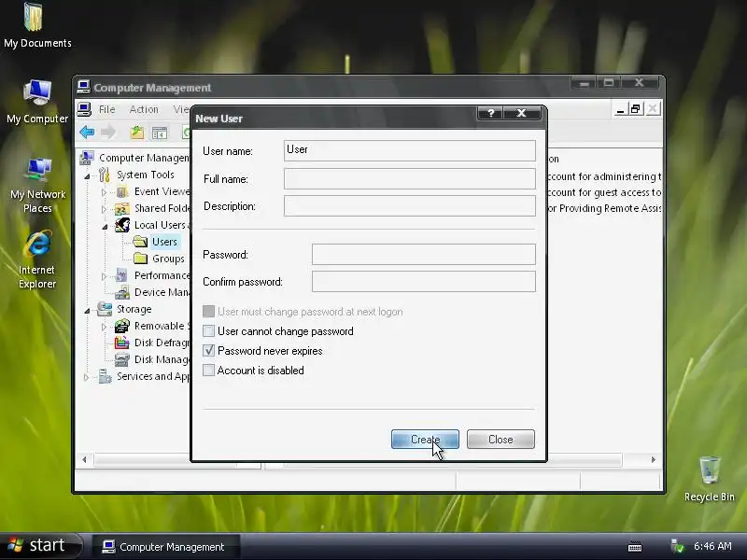
Task: Click the Full name field
Action: click(410, 178)
